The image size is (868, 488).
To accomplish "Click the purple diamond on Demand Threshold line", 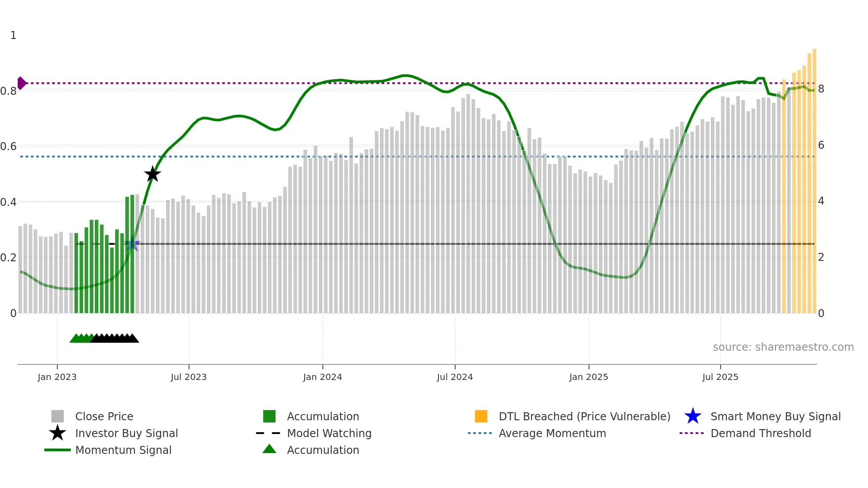I will [21, 83].
